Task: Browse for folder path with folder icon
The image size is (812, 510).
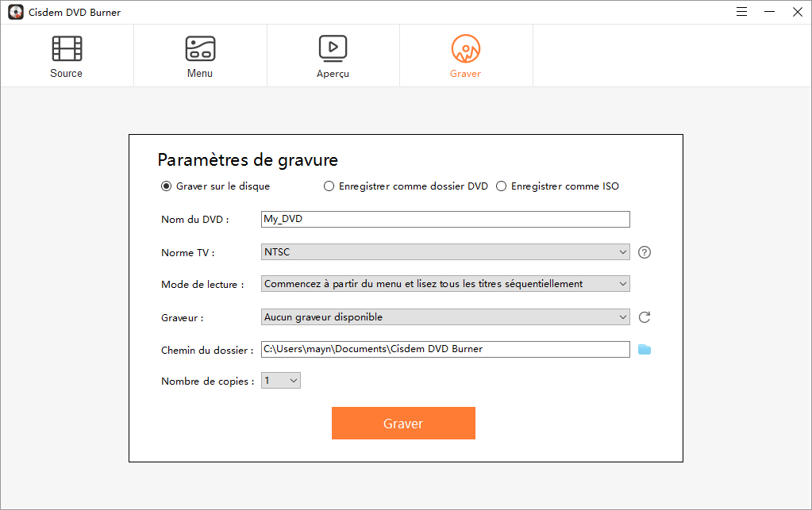Action: 645,350
